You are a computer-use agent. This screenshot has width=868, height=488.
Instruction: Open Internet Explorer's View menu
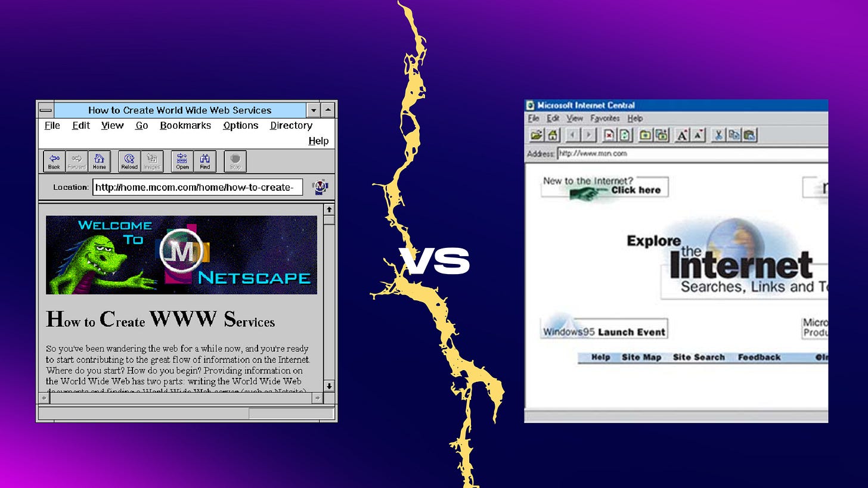point(575,119)
